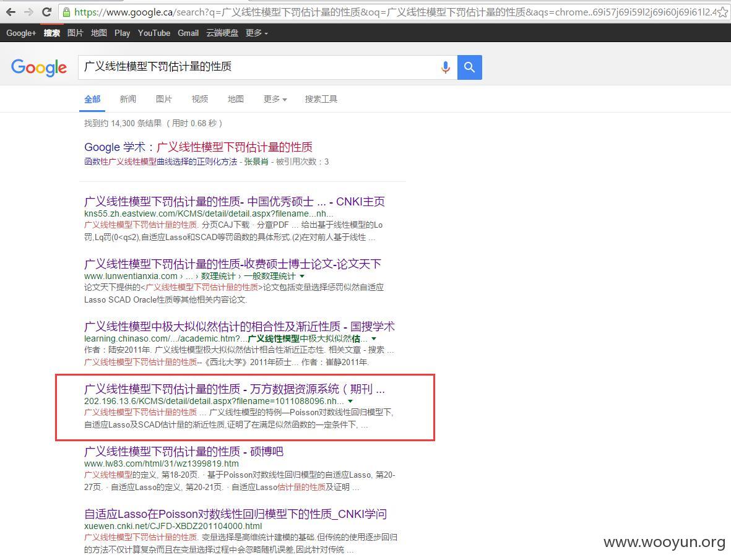Expand 更多 dropdown in black bar

pos(256,33)
